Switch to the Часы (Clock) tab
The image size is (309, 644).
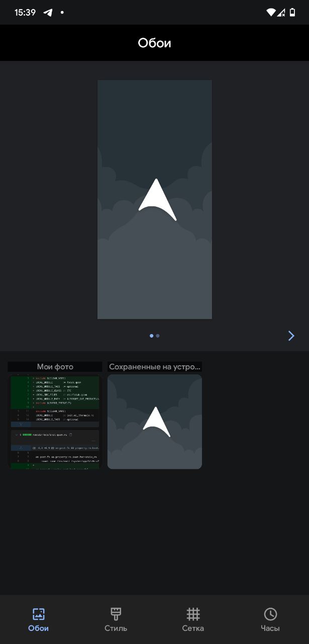pyautogui.click(x=270, y=619)
